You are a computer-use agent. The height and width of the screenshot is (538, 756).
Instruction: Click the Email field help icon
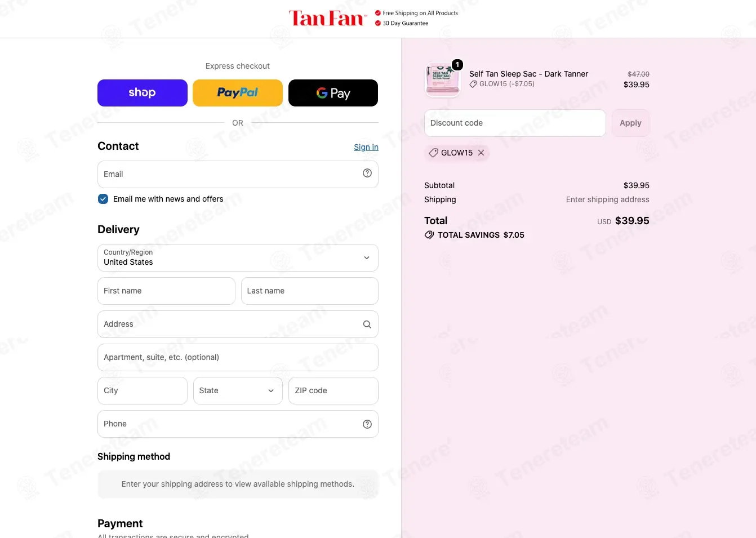click(367, 174)
